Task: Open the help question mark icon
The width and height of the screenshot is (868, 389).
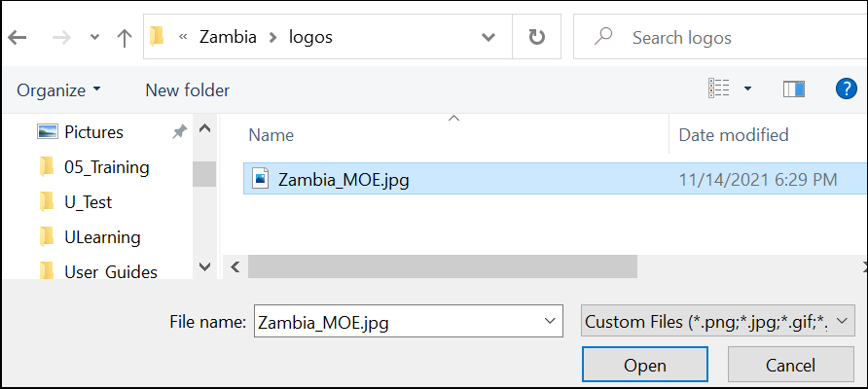Action: coord(846,89)
